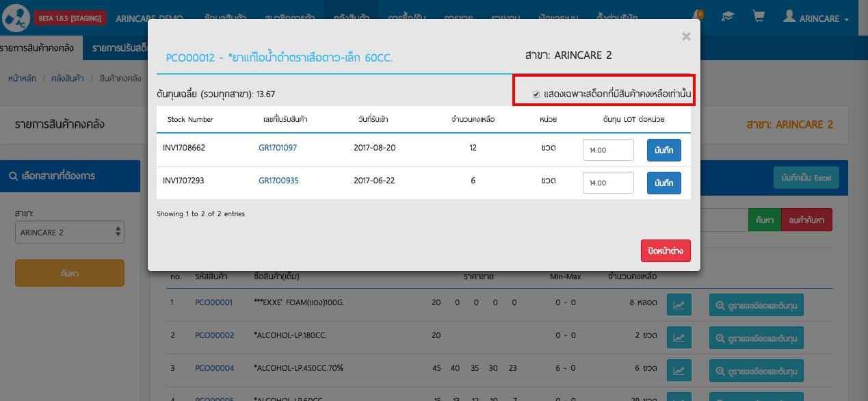Toggle show only stock with remaining items
Screen dimensions: 868x401
click(x=537, y=94)
